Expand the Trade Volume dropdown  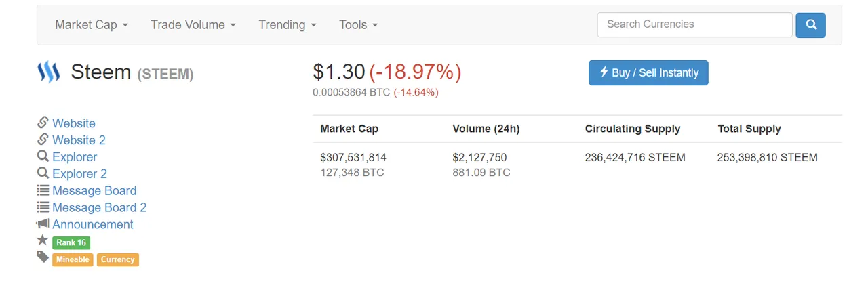coord(193,25)
